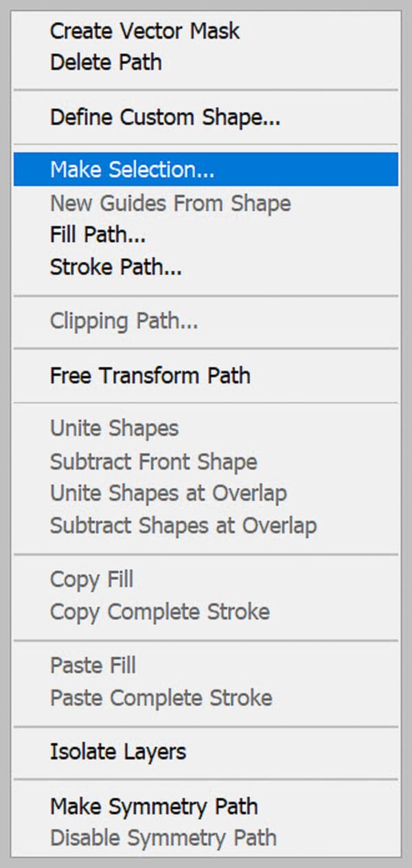Click the Paste Fill entry
Image resolution: width=412 pixels, height=868 pixels.
[93, 665]
